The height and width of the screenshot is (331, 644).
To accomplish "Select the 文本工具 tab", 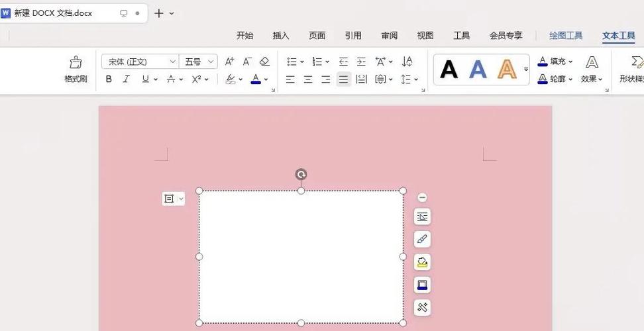I will 619,36.
